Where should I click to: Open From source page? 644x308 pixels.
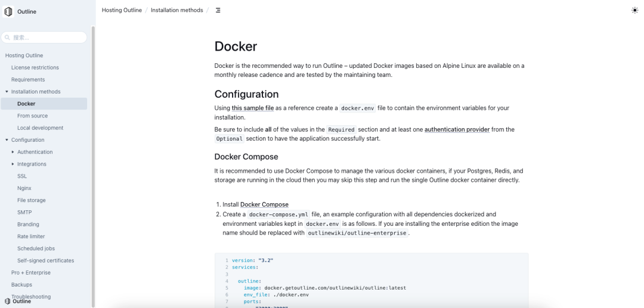32,116
